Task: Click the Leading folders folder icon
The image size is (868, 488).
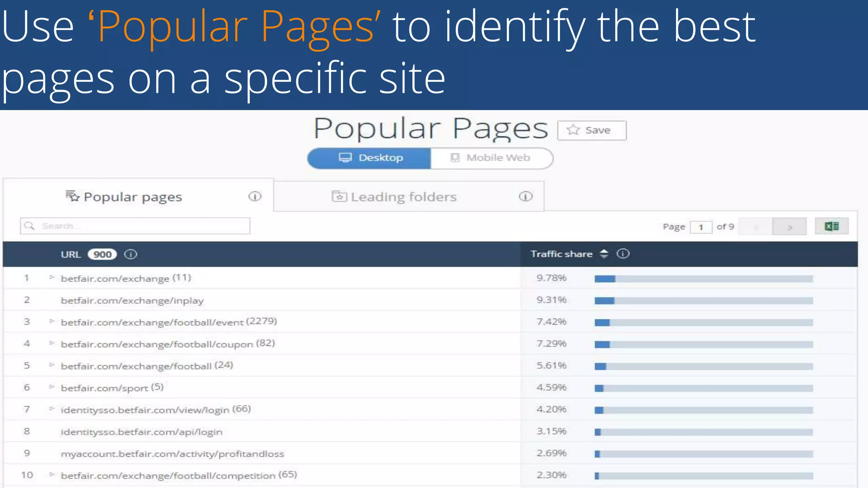Action: [339, 196]
